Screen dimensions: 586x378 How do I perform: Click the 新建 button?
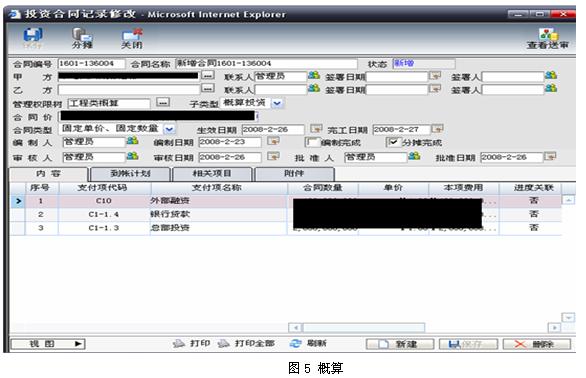click(400, 344)
